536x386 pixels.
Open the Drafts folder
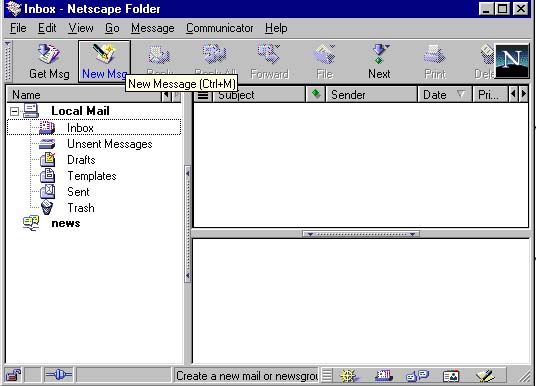(81, 160)
